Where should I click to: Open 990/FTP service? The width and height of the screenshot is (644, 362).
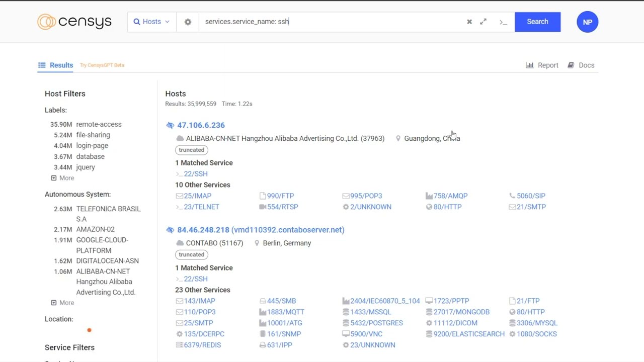277,196
